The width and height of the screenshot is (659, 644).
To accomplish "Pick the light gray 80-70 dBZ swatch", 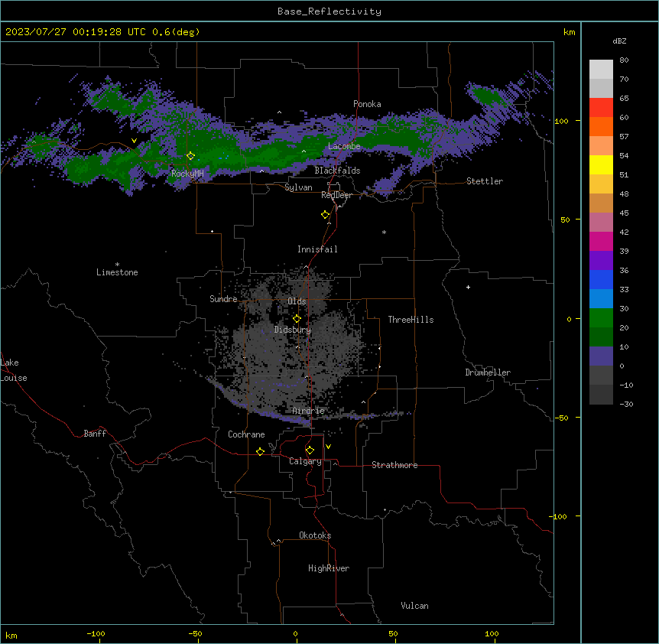I will click(x=601, y=70).
